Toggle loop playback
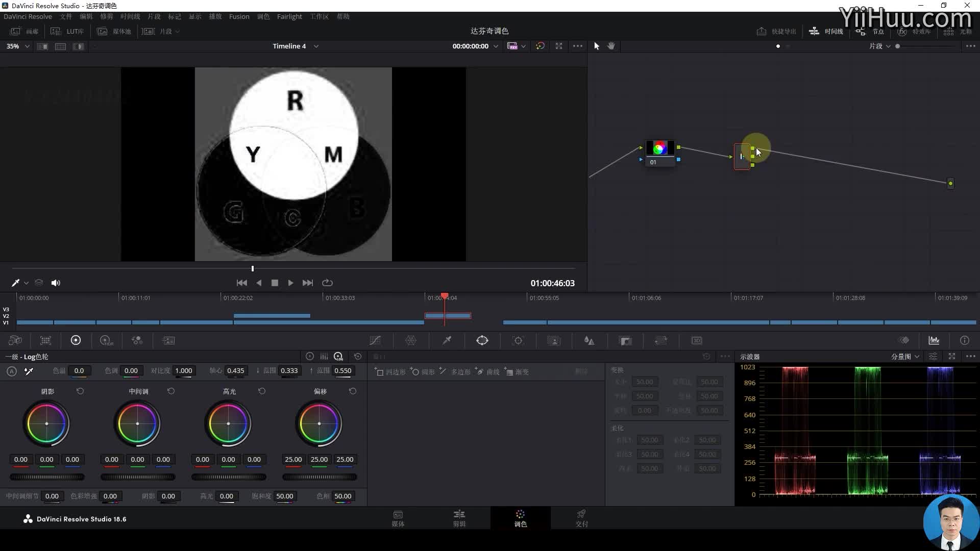980x551 pixels. pos(328,283)
